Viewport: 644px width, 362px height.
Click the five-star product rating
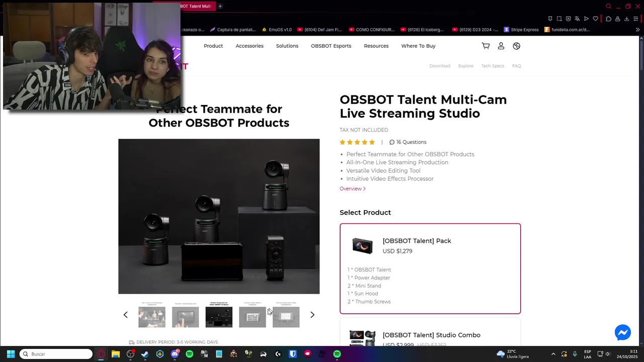357,142
